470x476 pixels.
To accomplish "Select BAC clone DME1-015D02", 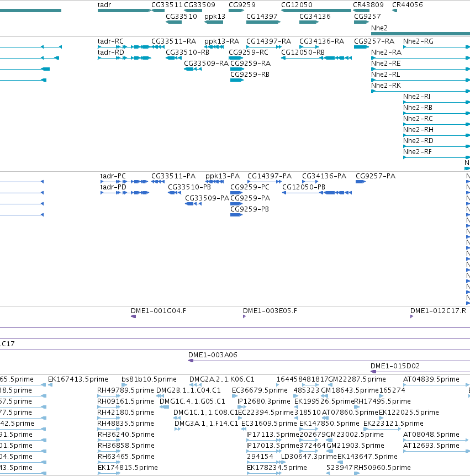I will point(395,366).
